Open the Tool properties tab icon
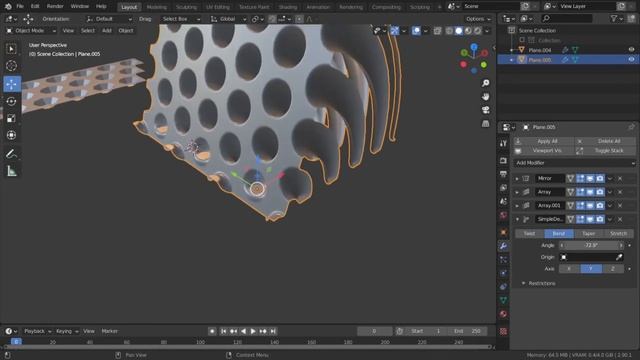 click(x=503, y=143)
